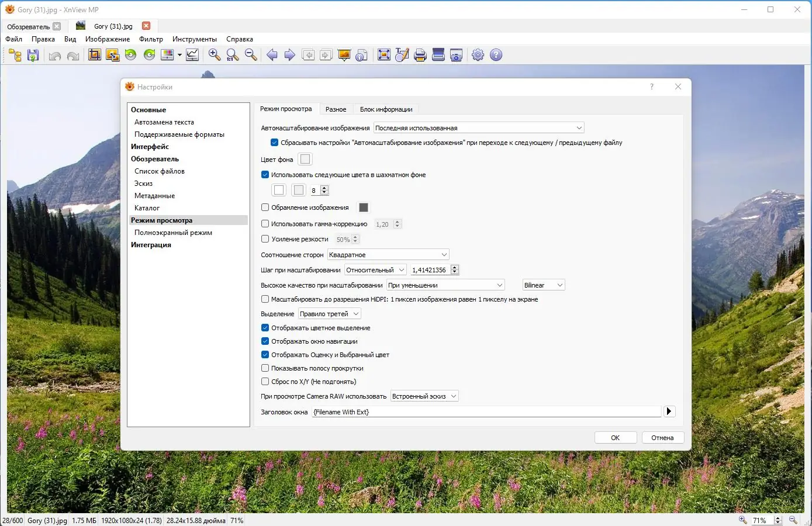
Task: Select Поддерживаемые форматы in the settings tree
Action: [179, 134]
